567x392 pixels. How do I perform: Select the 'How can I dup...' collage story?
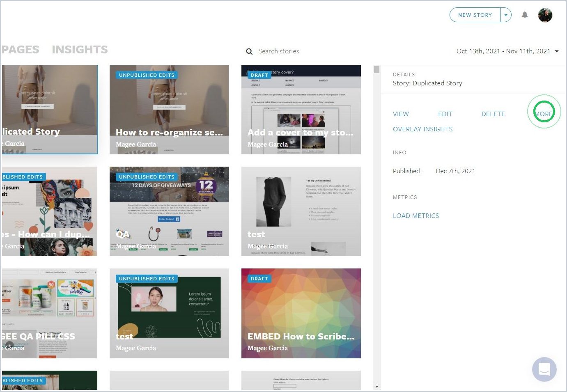50,211
